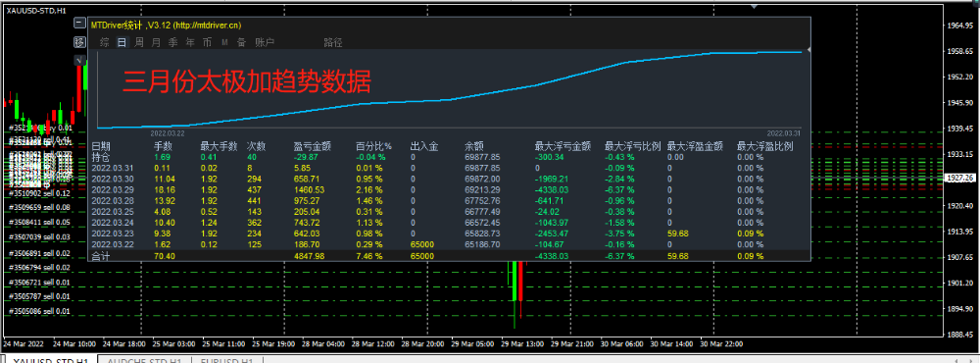
Task: Click order label #3506794 sell 0.02
Action: [40, 268]
